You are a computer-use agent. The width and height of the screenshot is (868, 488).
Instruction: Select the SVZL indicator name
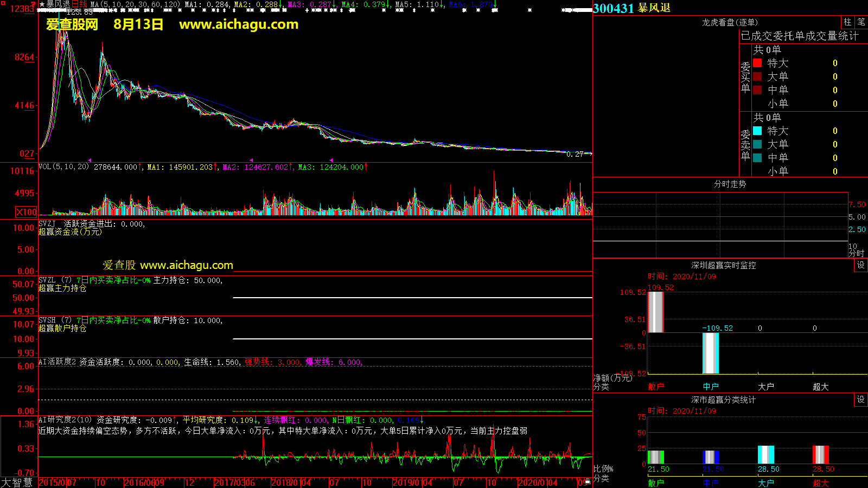point(47,280)
